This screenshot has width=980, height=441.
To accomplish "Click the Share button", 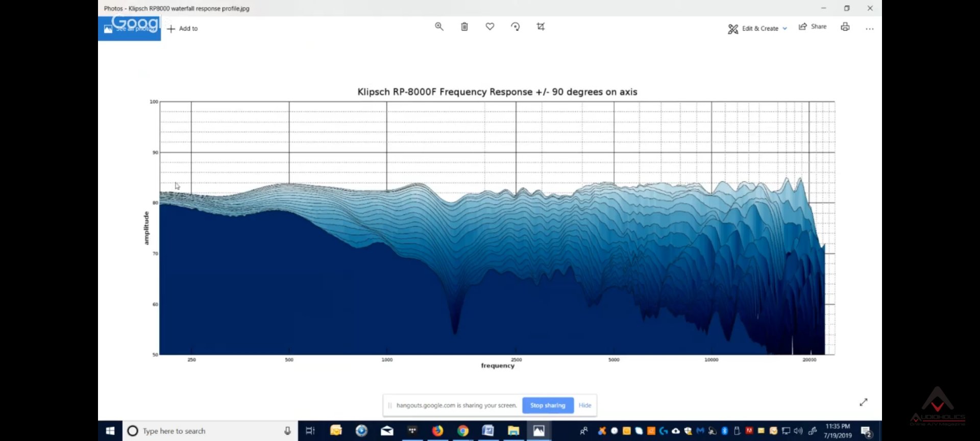I will [813, 27].
